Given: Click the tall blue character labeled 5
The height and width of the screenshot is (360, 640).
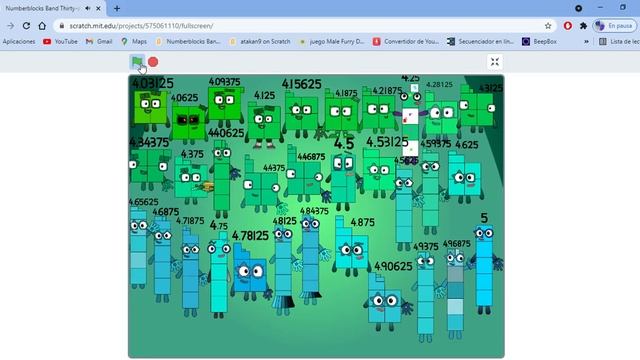Looking at the screenshot, I should [x=484, y=269].
